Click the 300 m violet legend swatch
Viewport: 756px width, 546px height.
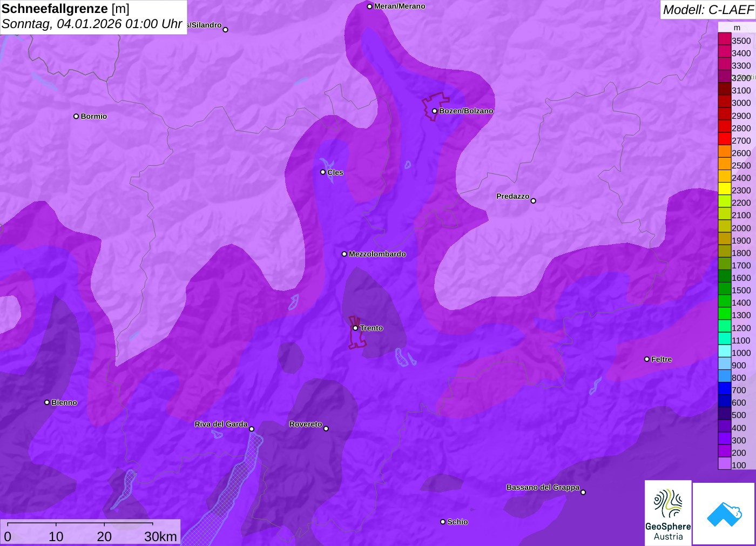coord(724,439)
